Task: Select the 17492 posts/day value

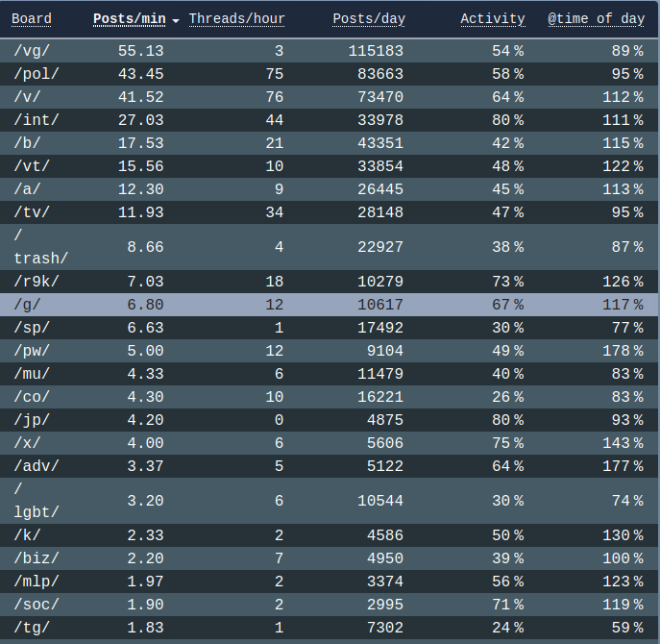Action: [x=380, y=328]
